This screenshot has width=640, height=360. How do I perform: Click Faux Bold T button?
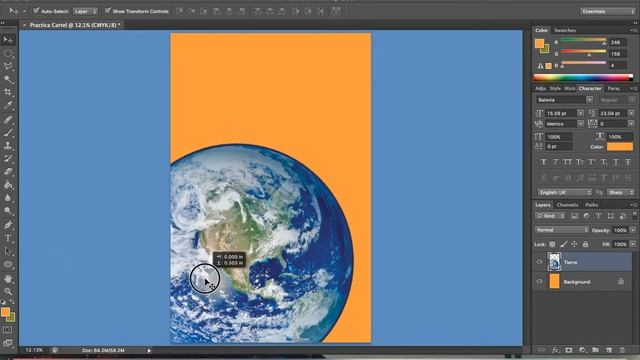point(544,162)
